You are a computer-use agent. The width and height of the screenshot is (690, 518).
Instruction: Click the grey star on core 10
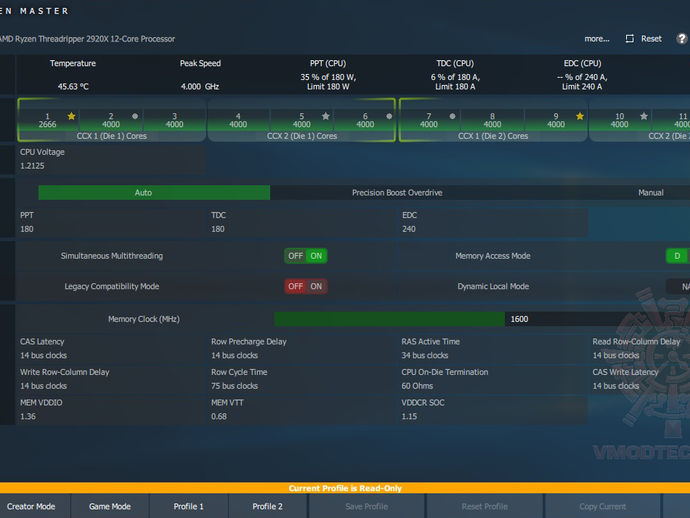(x=644, y=116)
